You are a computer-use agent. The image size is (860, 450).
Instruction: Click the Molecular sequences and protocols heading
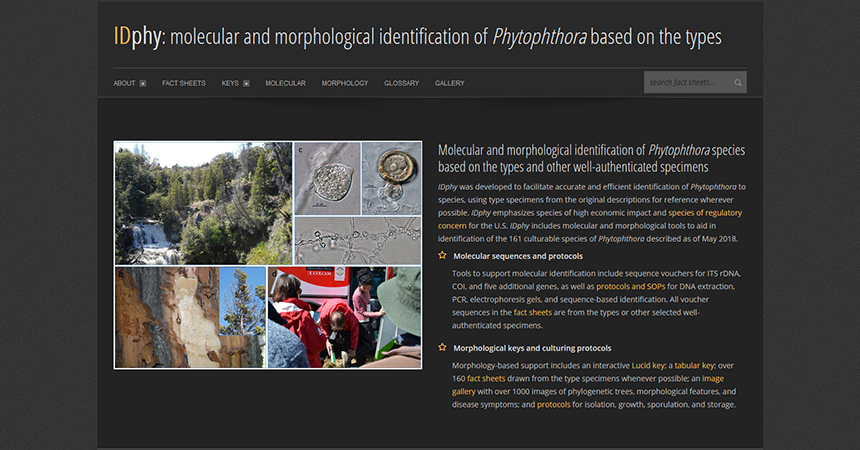tap(518, 256)
